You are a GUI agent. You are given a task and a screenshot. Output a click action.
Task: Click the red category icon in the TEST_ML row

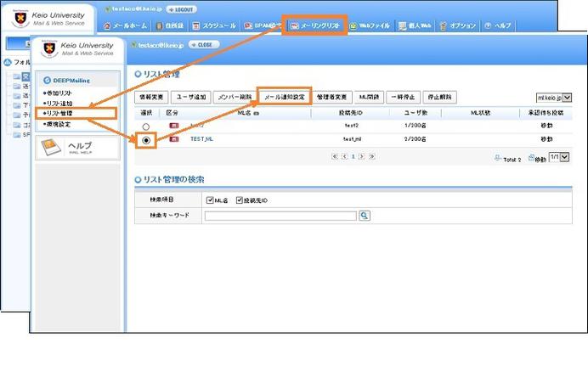(174, 138)
